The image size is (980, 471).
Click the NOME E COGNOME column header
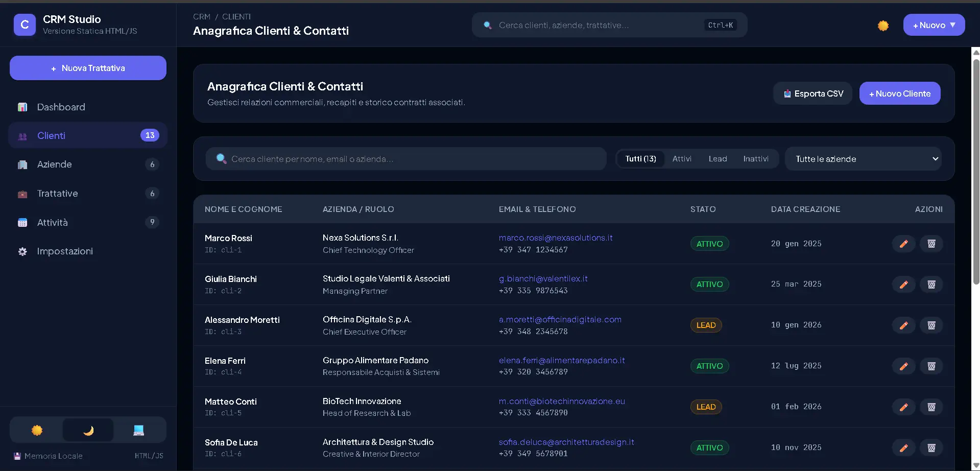tap(243, 209)
